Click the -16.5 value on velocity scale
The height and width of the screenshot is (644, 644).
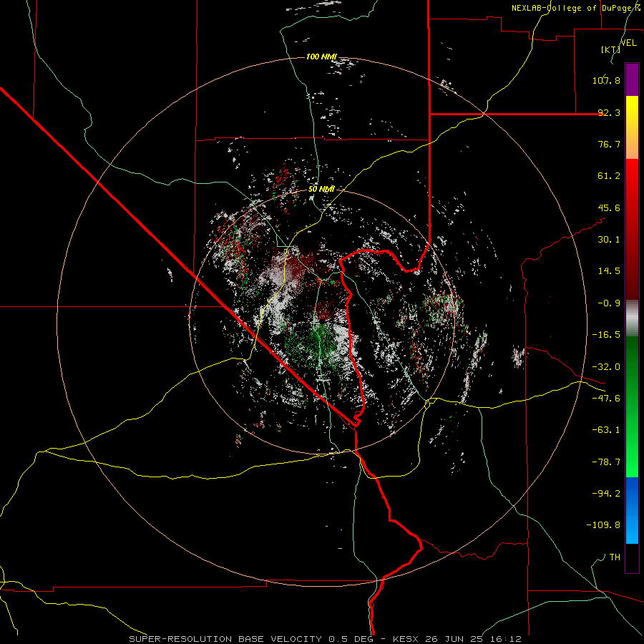606,335
